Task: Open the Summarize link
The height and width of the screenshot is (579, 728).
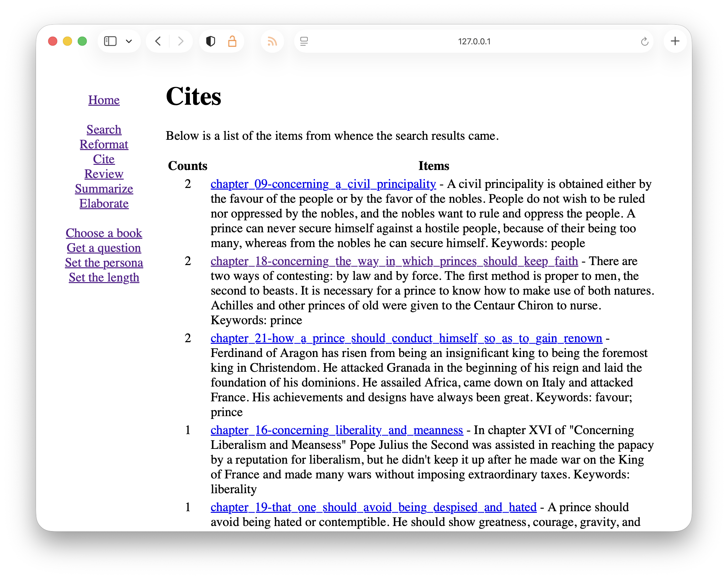Action: coord(104,189)
